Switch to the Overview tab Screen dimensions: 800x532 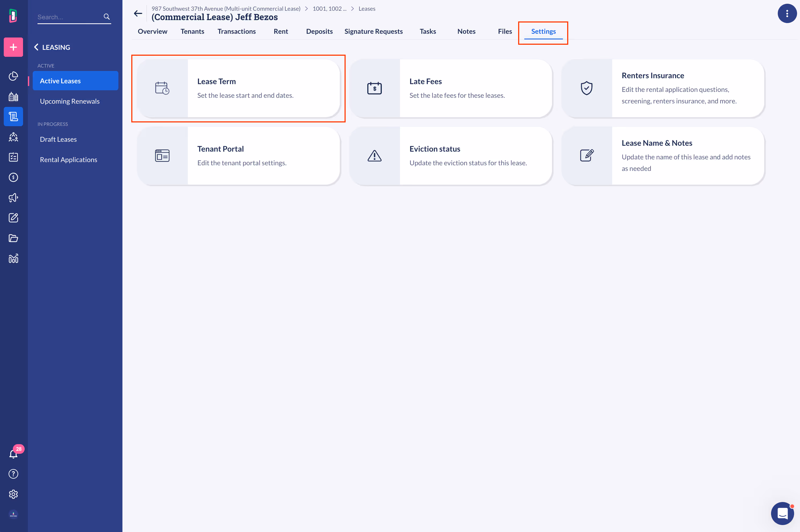(152, 31)
